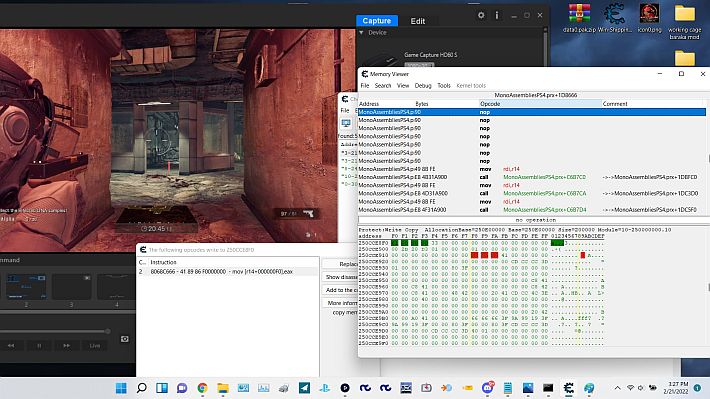Open the Photos app on the taskbar
The image size is (710, 399).
click(528, 388)
